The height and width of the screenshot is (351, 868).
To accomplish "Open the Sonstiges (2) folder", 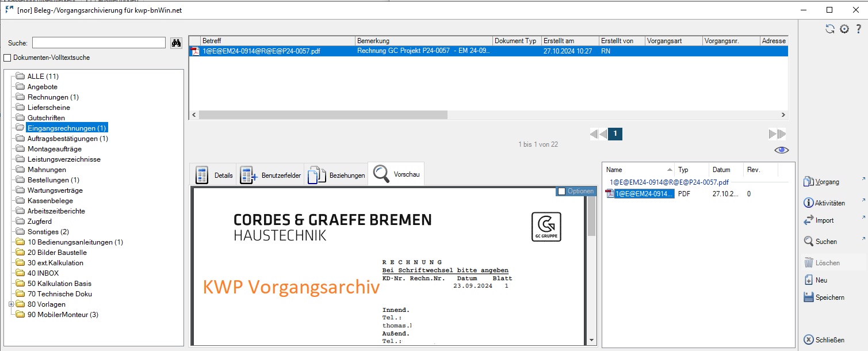I will (x=48, y=232).
